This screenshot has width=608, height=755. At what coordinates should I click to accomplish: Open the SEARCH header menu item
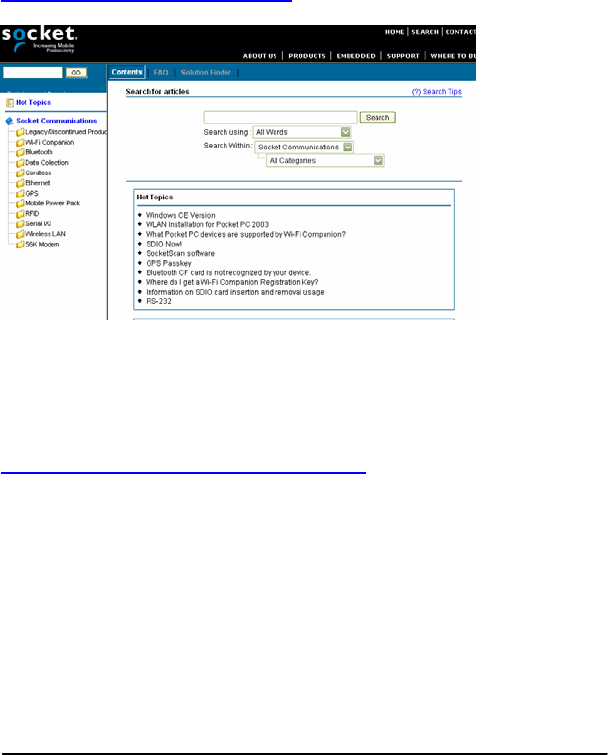[425, 32]
